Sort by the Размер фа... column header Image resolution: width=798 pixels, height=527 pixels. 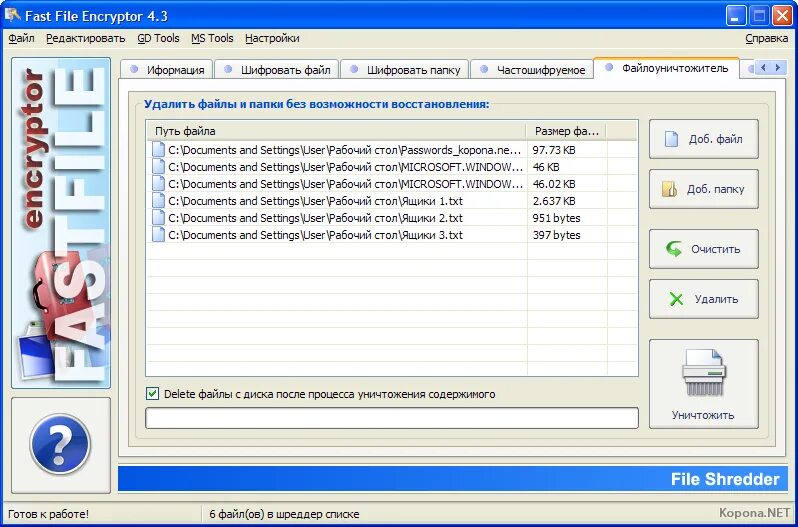(566, 131)
